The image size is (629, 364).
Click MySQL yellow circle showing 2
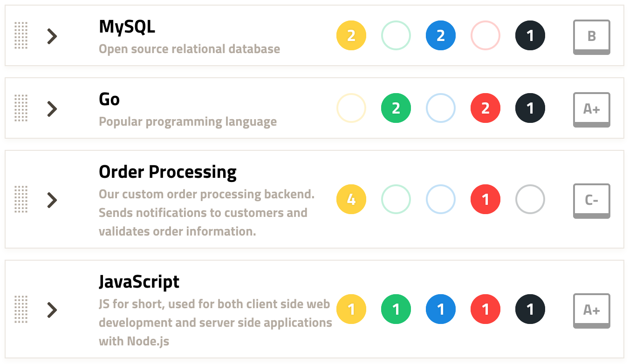[351, 35]
